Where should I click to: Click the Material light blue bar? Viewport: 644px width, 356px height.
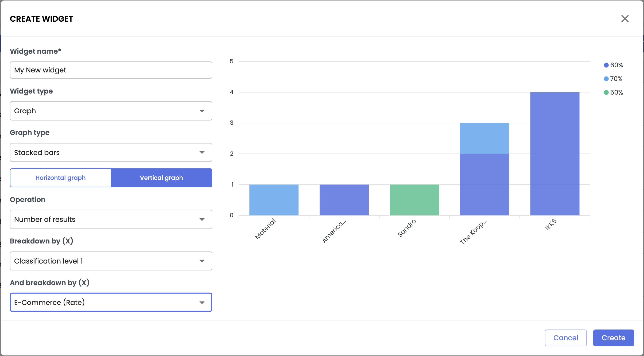(x=274, y=200)
